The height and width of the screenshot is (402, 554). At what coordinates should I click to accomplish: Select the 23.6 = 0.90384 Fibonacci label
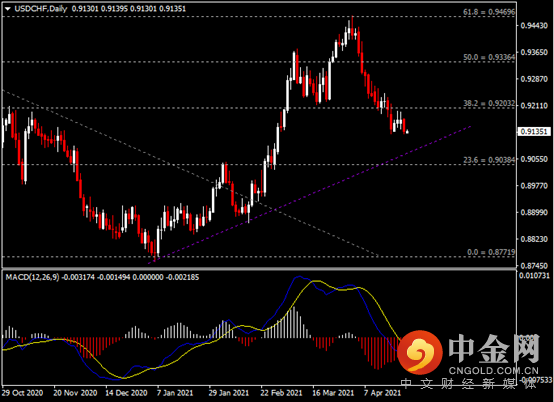tap(489, 160)
